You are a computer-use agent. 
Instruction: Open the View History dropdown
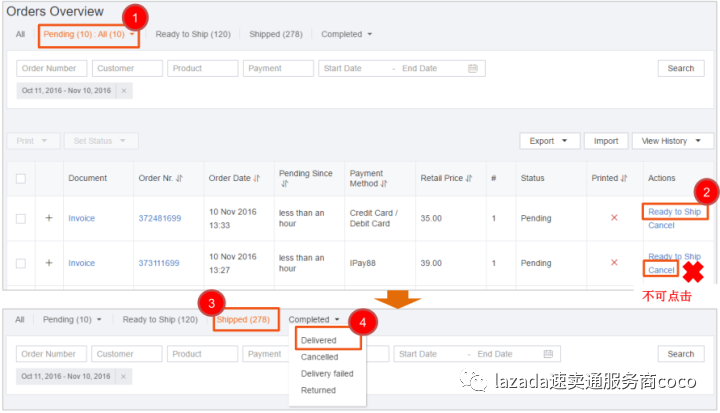(x=673, y=141)
